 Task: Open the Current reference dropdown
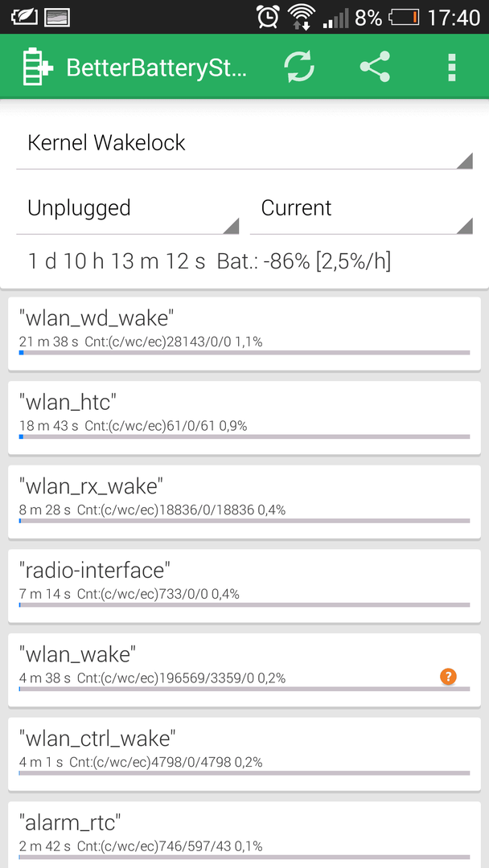[x=361, y=209]
